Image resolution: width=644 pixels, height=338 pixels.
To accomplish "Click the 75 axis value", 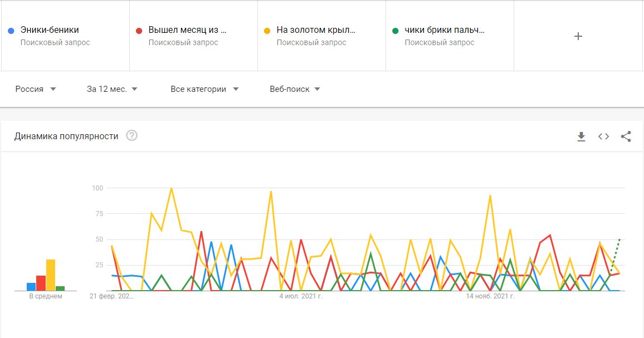I will click(99, 214).
